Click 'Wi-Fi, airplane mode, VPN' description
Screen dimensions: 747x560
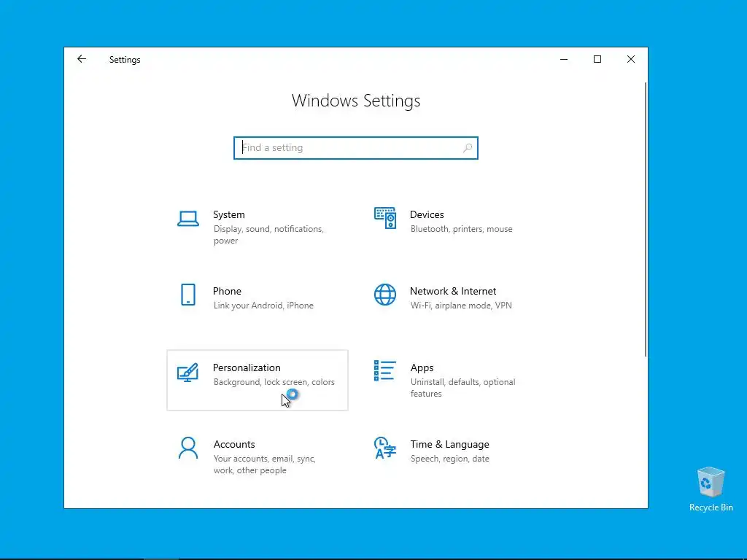pos(461,306)
